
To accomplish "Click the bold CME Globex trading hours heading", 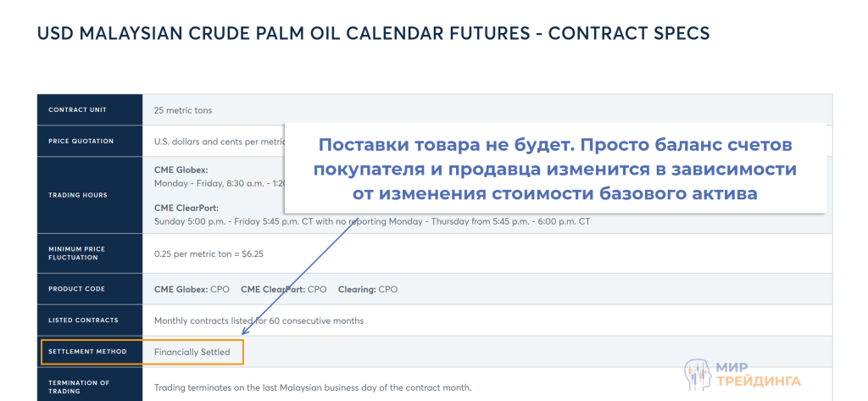I will [181, 170].
